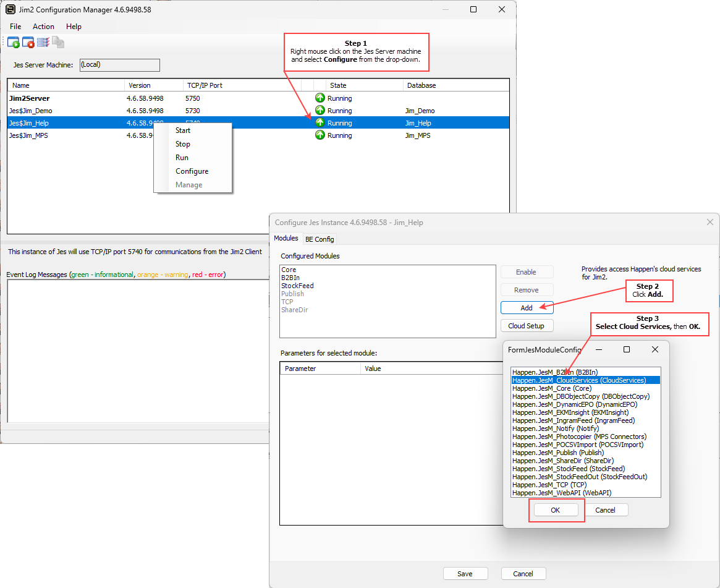Screen dimensions: 720x588
Task: Select StockFeed in Configured Modules list
Action: (297, 286)
